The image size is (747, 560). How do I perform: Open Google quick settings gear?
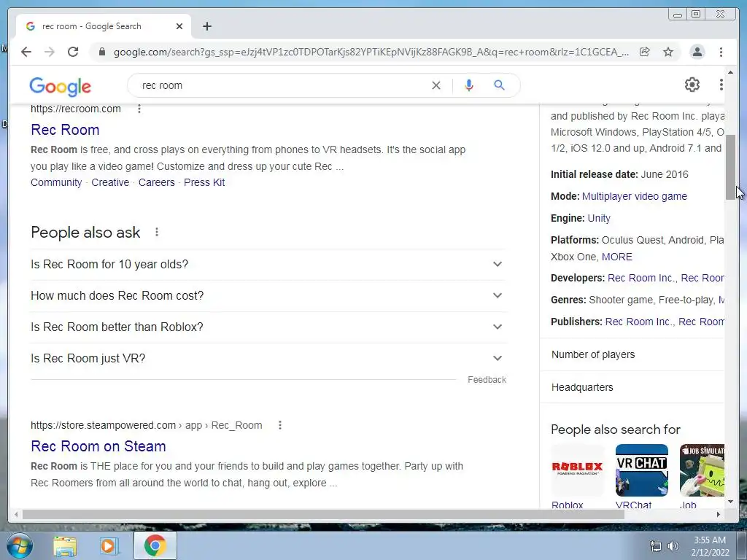pyautogui.click(x=692, y=85)
